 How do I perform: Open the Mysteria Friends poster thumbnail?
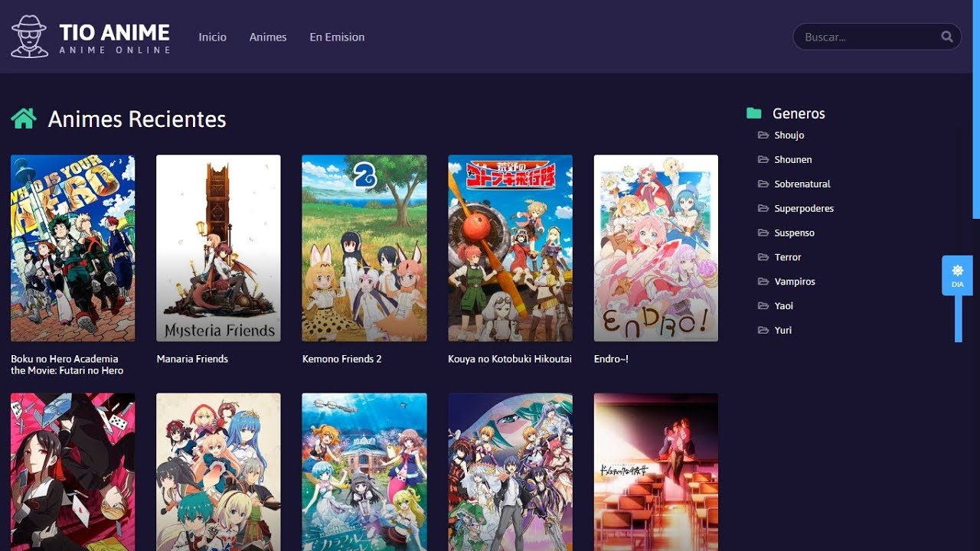218,248
